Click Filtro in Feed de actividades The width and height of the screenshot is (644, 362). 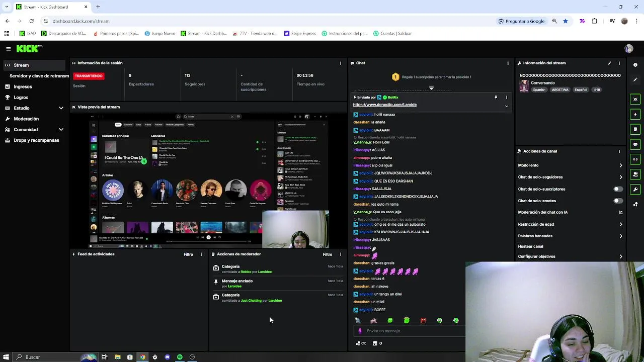tap(188, 254)
